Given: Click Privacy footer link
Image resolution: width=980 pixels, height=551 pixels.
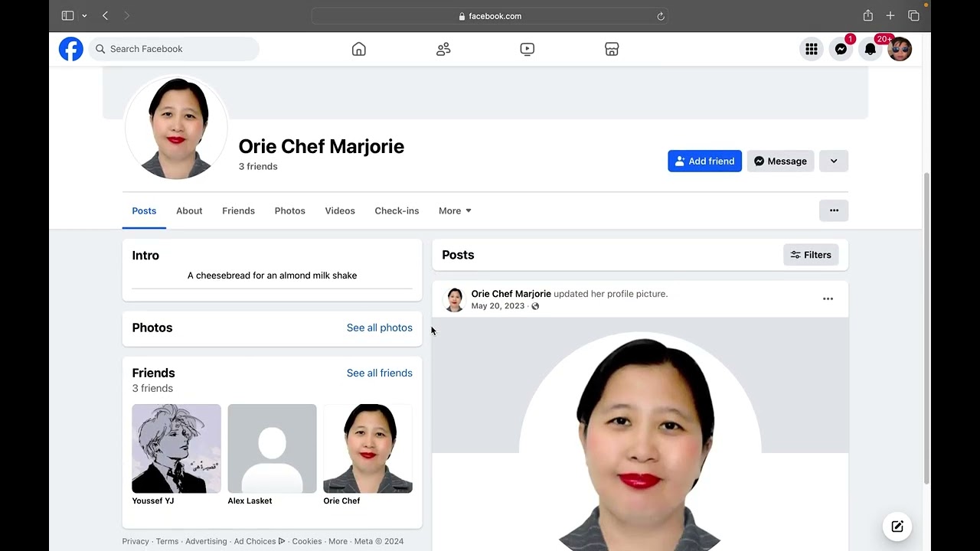Looking at the screenshot, I should pyautogui.click(x=136, y=541).
